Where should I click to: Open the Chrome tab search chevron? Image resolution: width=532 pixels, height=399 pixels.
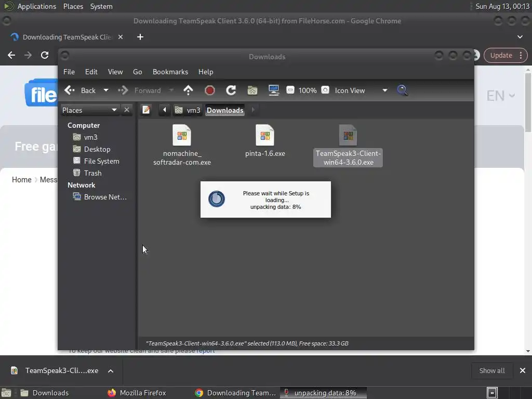520,37
